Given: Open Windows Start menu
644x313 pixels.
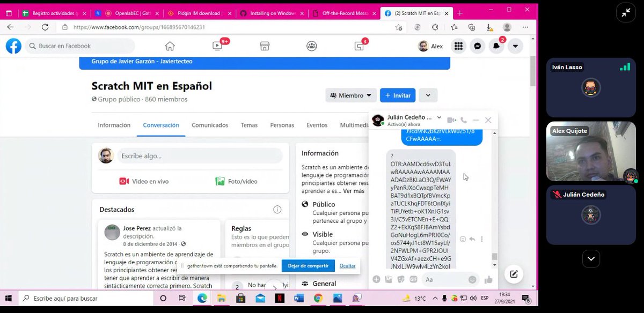Looking at the screenshot, I should pos(9,299).
